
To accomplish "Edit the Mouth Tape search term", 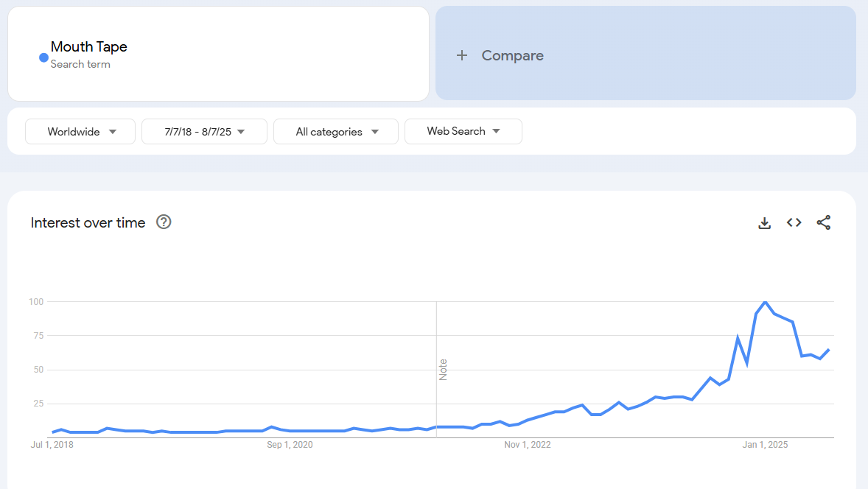I will [89, 46].
